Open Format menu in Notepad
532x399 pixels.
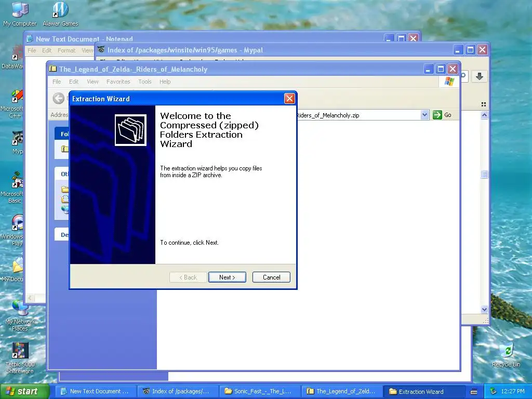click(x=66, y=50)
